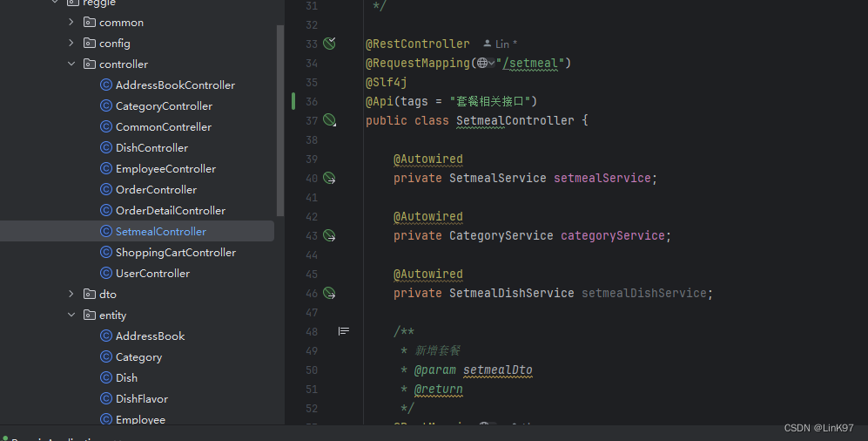Open ShoppingCartController file
The width and height of the screenshot is (868, 441).
coord(176,252)
